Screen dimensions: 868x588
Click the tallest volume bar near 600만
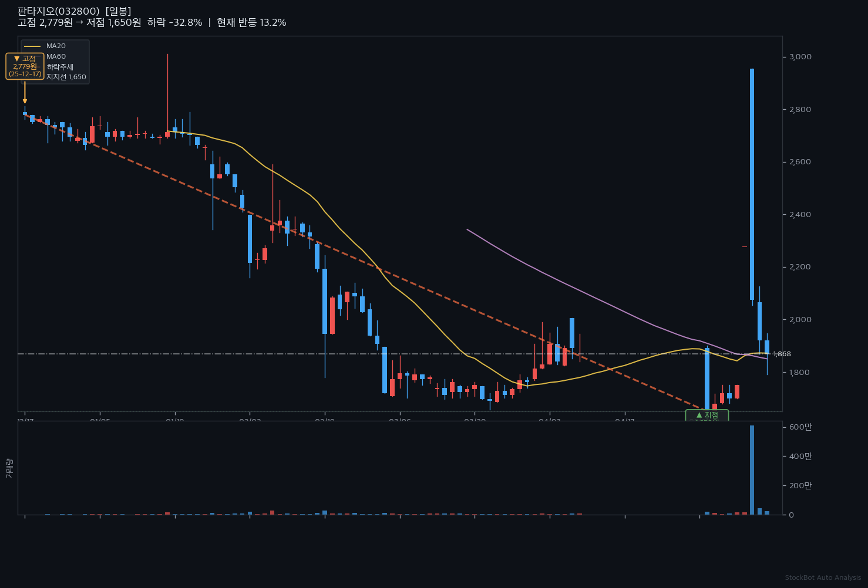[x=752, y=470]
